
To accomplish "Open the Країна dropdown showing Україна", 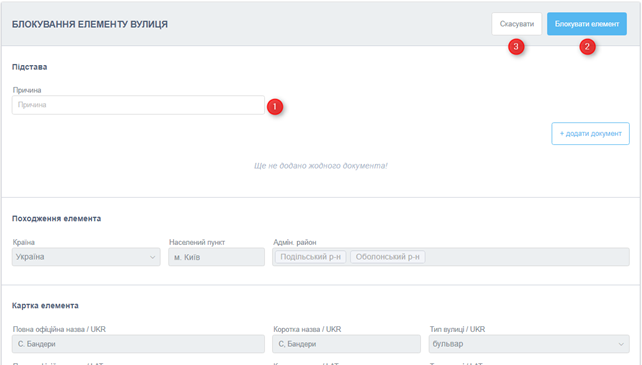I will [x=86, y=257].
